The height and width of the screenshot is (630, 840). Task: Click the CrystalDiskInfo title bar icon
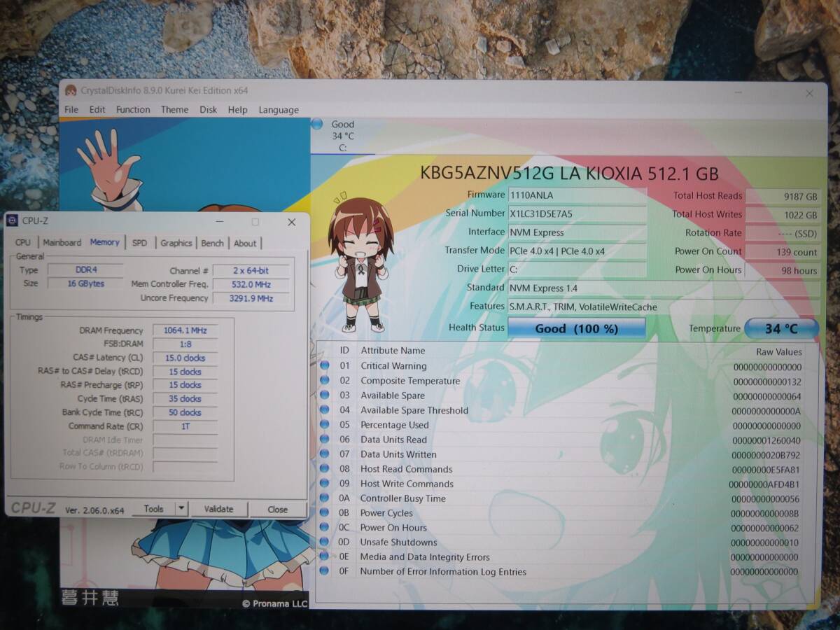(x=71, y=90)
